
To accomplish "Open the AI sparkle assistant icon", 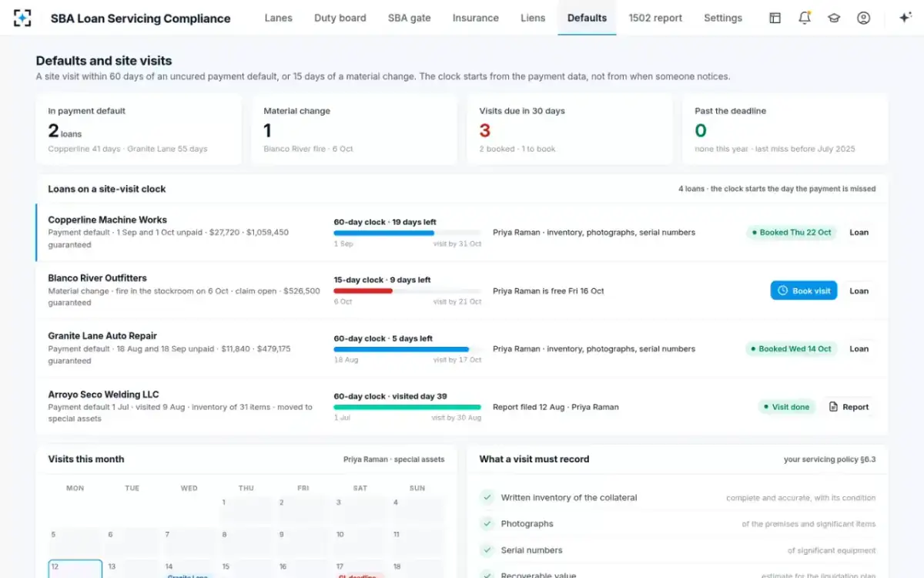I will pyautogui.click(x=906, y=18).
